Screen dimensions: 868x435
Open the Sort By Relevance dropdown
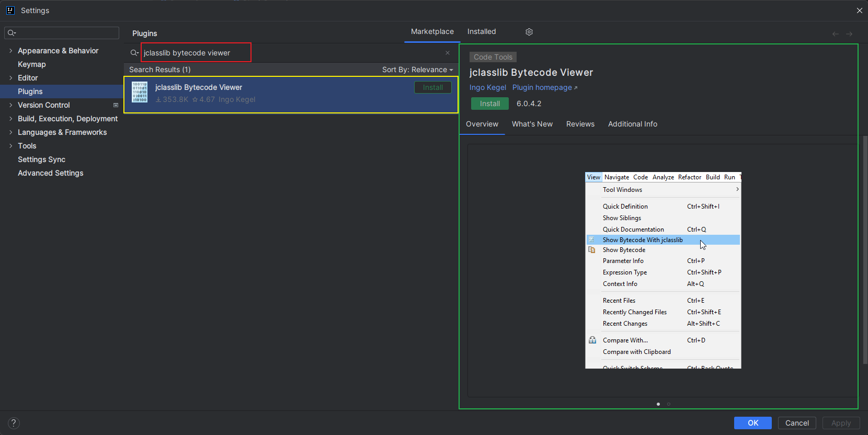[417, 70]
